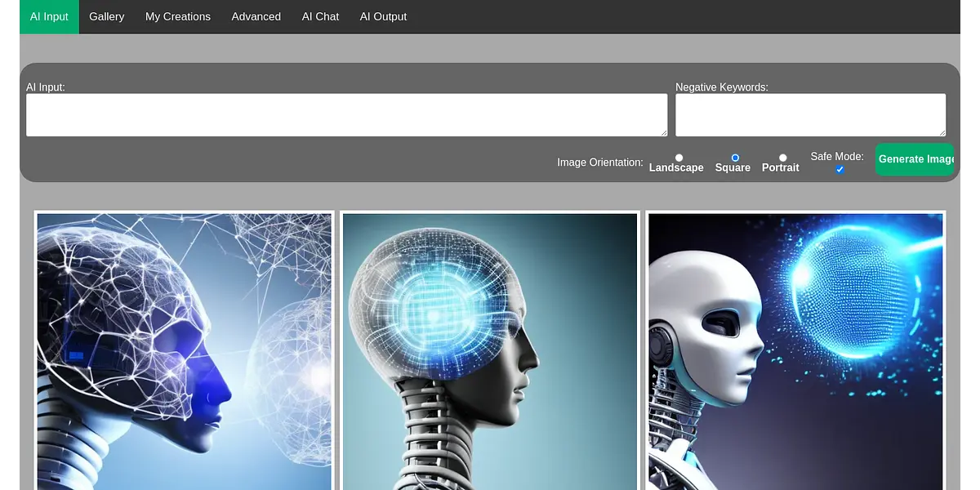Open the white robot with sphere image

[x=795, y=351]
